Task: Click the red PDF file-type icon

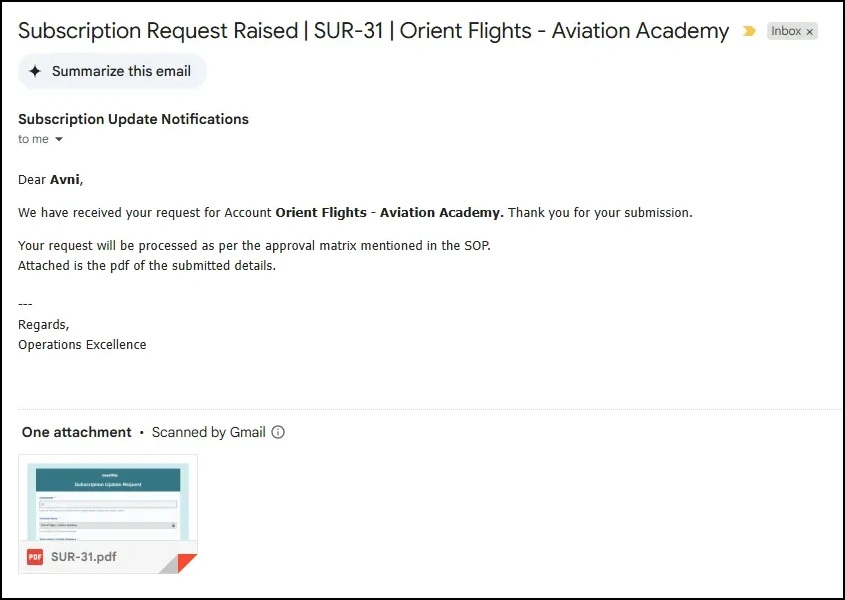Action: tap(35, 557)
